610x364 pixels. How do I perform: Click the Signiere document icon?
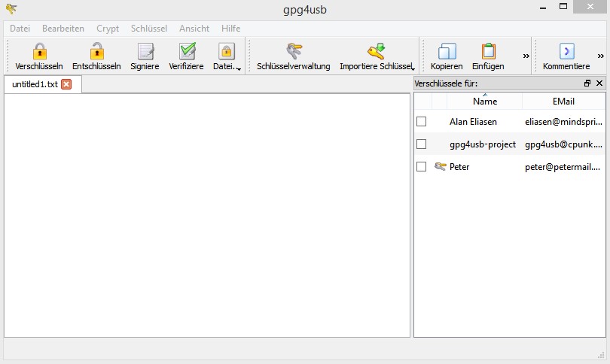click(145, 52)
